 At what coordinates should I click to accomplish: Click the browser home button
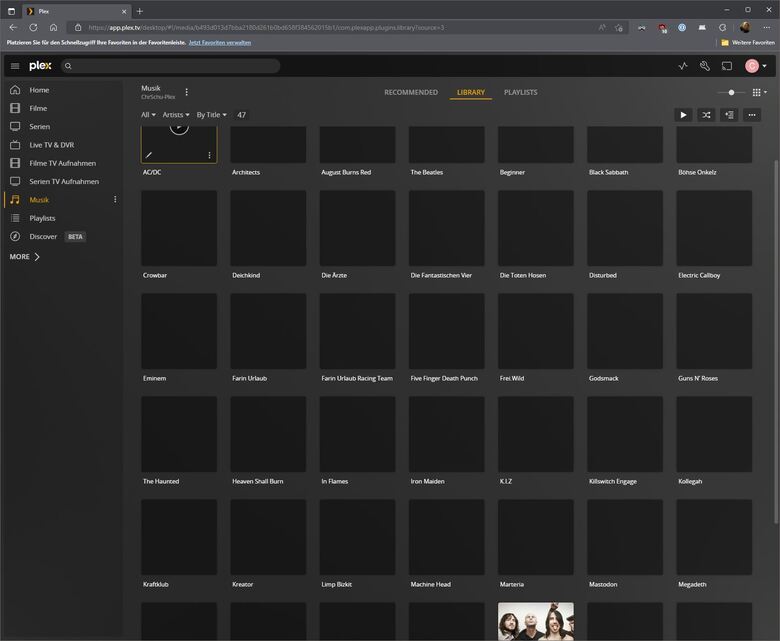coord(53,28)
